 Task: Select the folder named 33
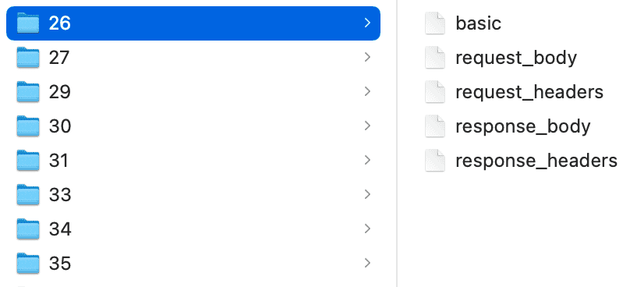(x=193, y=194)
